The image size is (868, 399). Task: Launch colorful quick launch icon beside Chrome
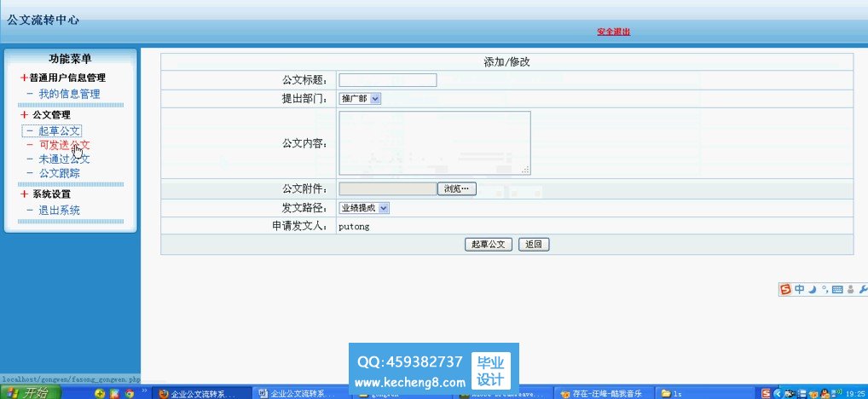(x=114, y=394)
